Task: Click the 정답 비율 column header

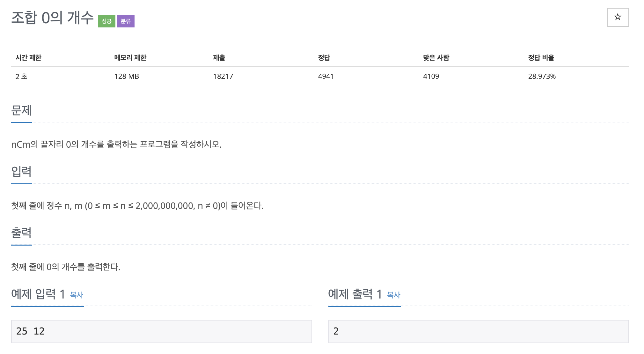Action: (541, 58)
